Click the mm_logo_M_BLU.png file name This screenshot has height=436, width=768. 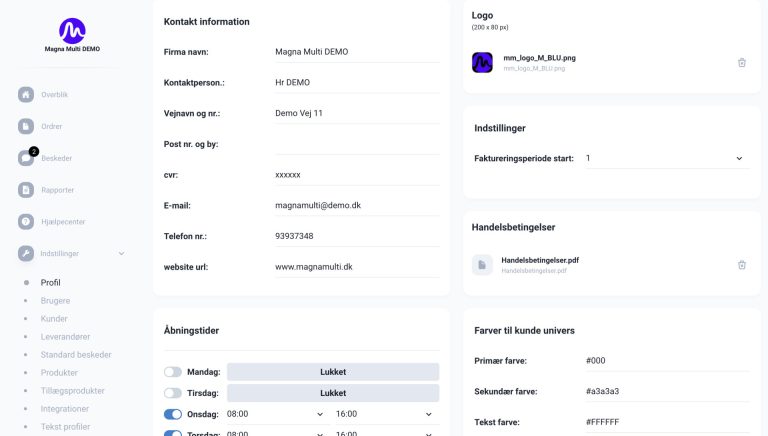(539, 58)
